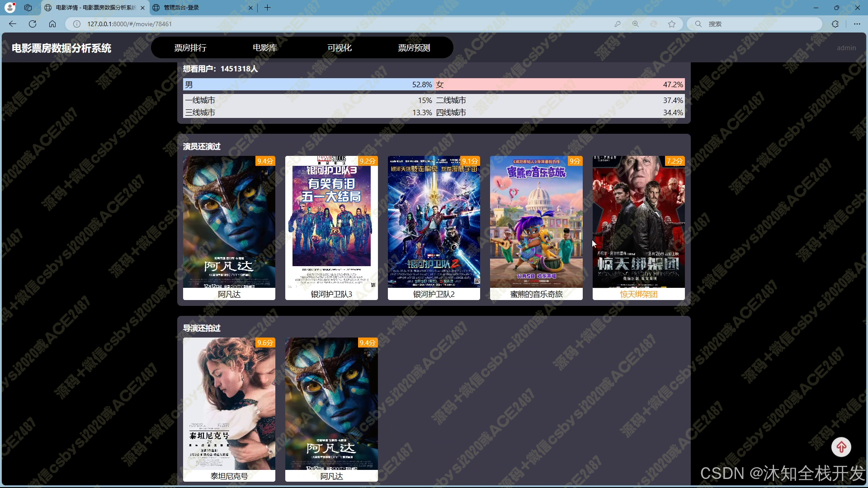Open the browser extensions puzzle icon

(835, 24)
